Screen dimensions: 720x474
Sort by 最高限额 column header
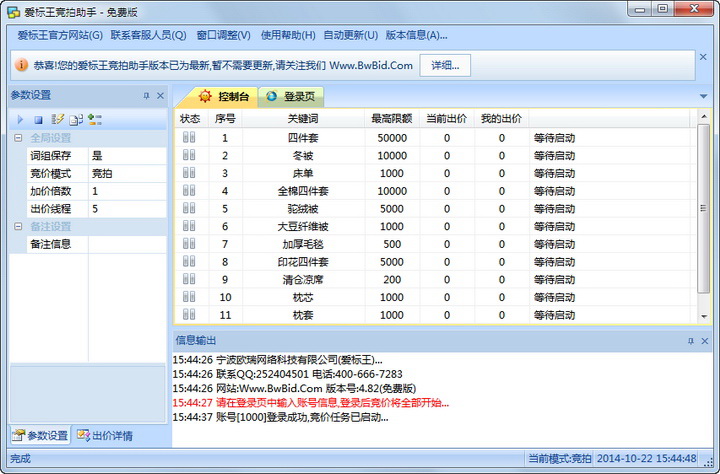pyautogui.click(x=392, y=119)
